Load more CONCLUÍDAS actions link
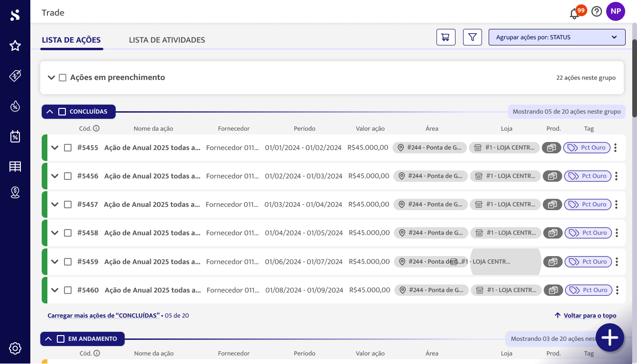This screenshot has width=637, height=364. (x=103, y=315)
